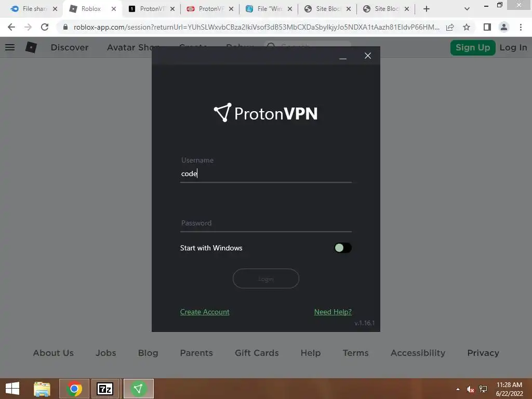Open the Chrome three-dot menu
This screenshot has height=399, width=532.
tap(521, 27)
